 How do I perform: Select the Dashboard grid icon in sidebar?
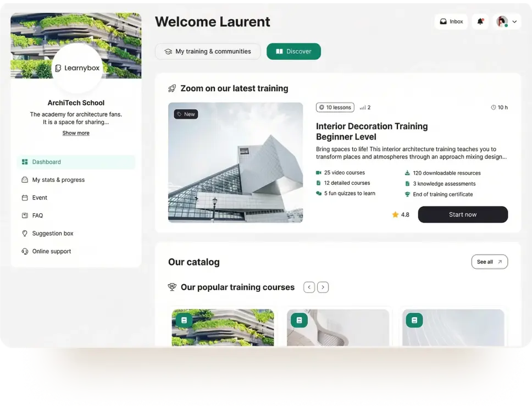tap(24, 162)
